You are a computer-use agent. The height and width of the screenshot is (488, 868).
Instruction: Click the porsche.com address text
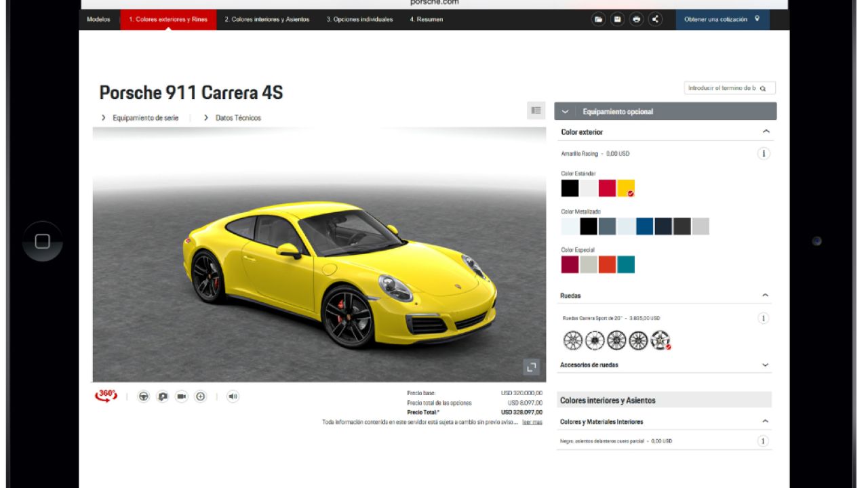pyautogui.click(x=435, y=3)
